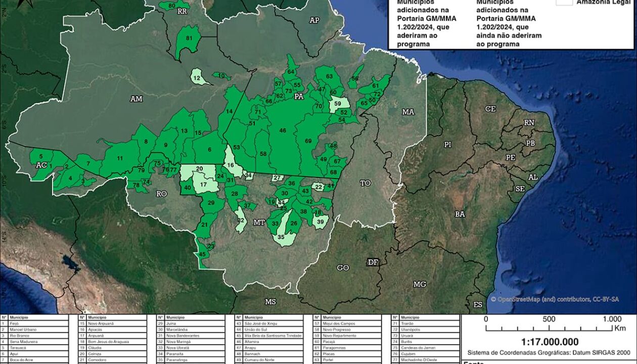
Task: Click municipality 46 on the map
Action: 283,130
